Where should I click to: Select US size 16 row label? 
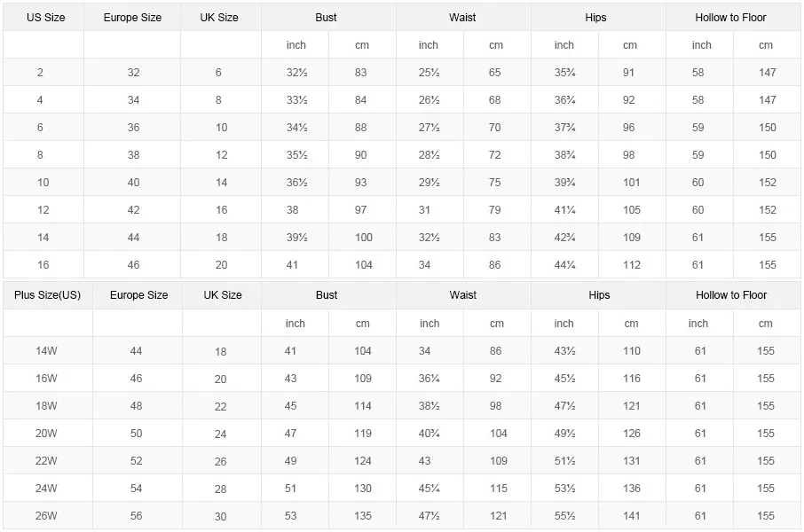point(43,265)
